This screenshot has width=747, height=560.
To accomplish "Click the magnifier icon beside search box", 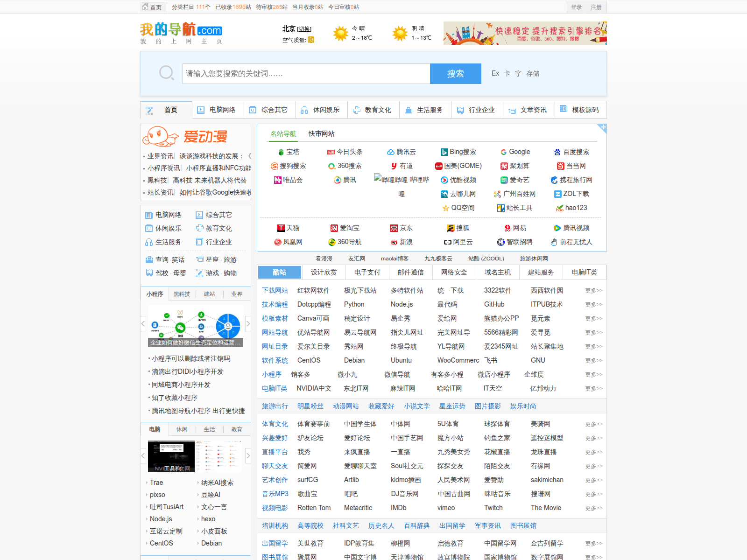I will click(166, 73).
